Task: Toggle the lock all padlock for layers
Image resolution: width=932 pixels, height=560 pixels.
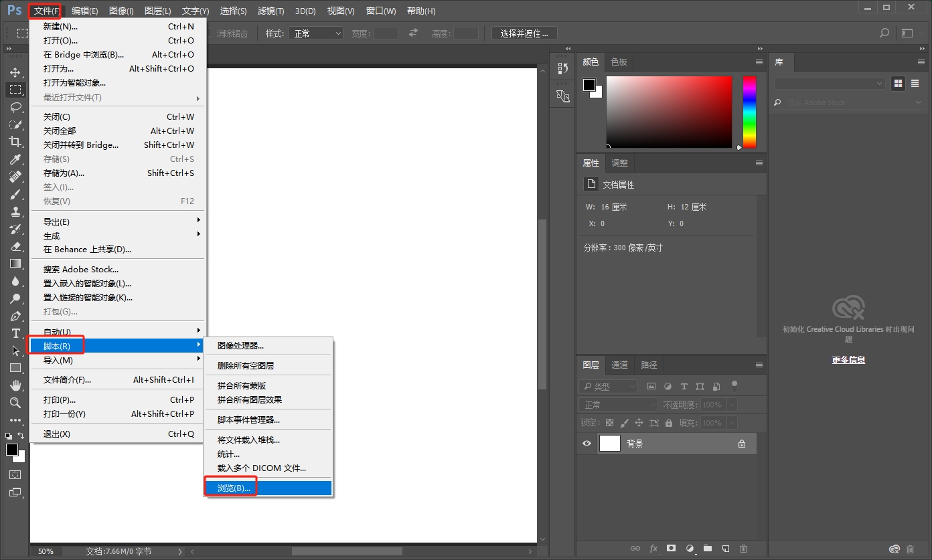Action: click(669, 422)
